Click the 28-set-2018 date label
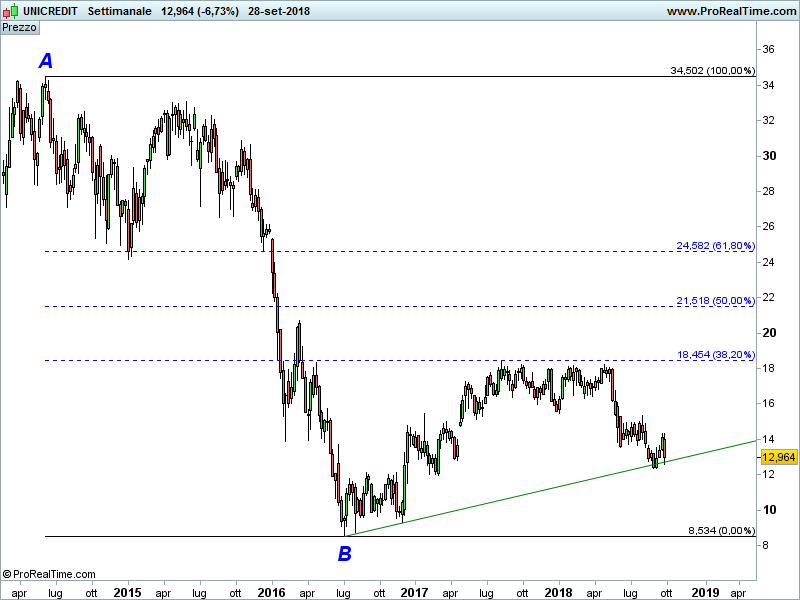Viewport: 800px width, 600px height. [279, 11]
